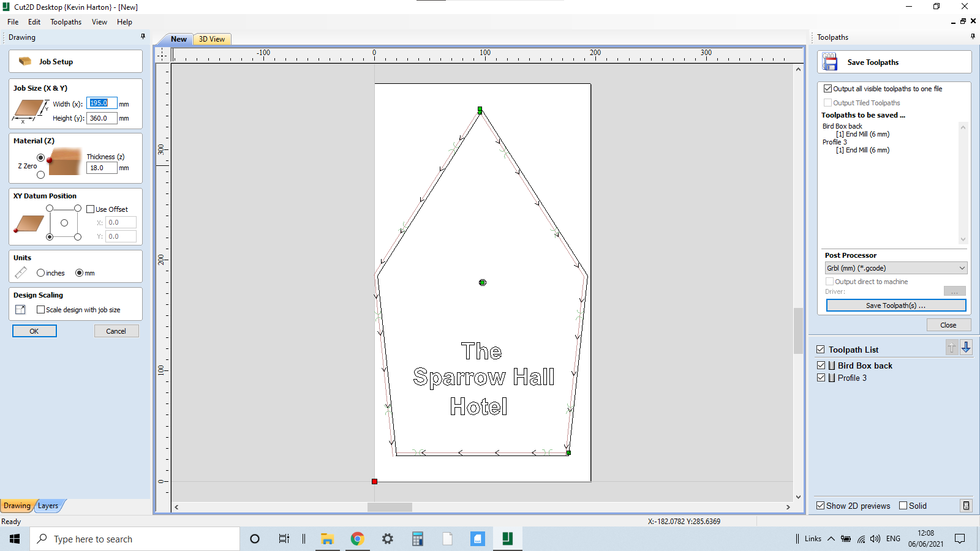Switch to the 3D View tab
The image size is (980, 551).
211,39
